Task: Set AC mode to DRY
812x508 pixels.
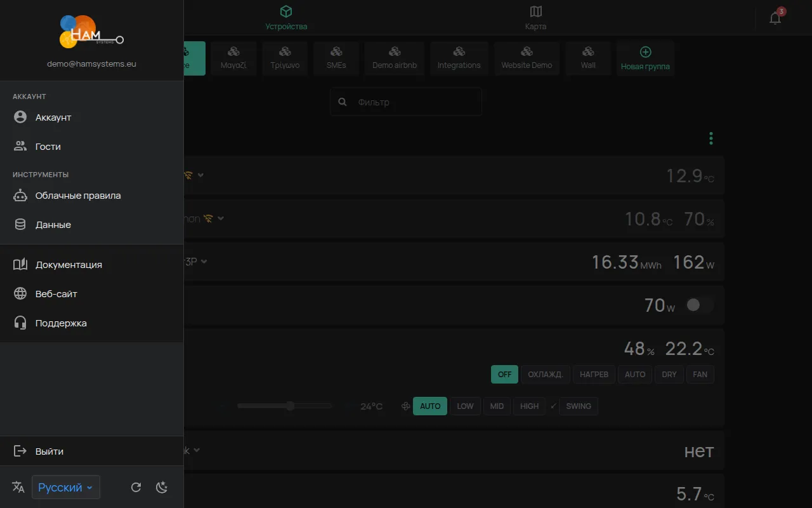Action: [669, 374]
